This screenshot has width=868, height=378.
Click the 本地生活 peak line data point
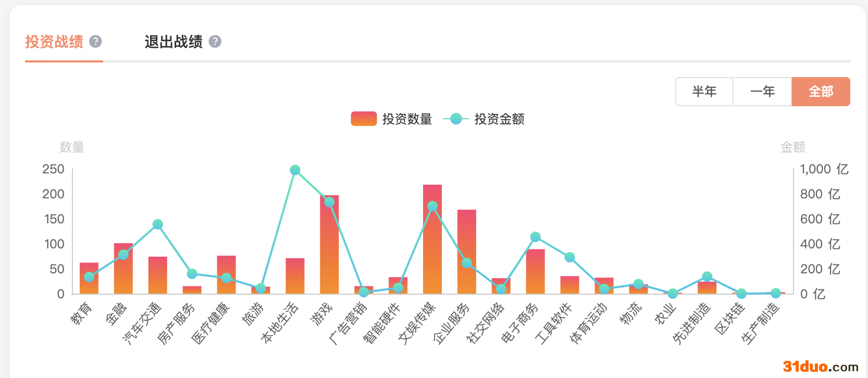(x=295, y=170)
